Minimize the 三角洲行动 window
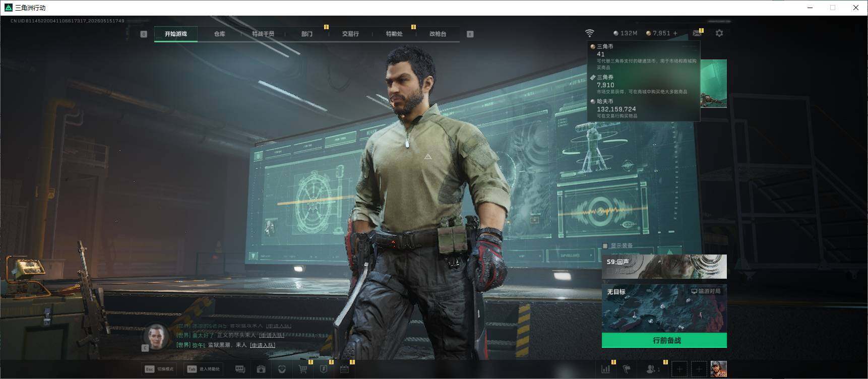This screenshot has height=379, width=868. 811,8
